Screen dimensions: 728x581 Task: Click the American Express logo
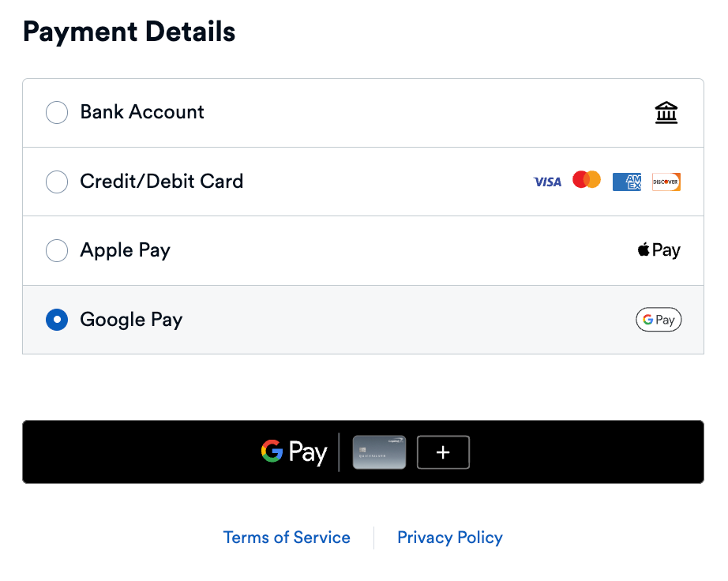pos(627,182)
